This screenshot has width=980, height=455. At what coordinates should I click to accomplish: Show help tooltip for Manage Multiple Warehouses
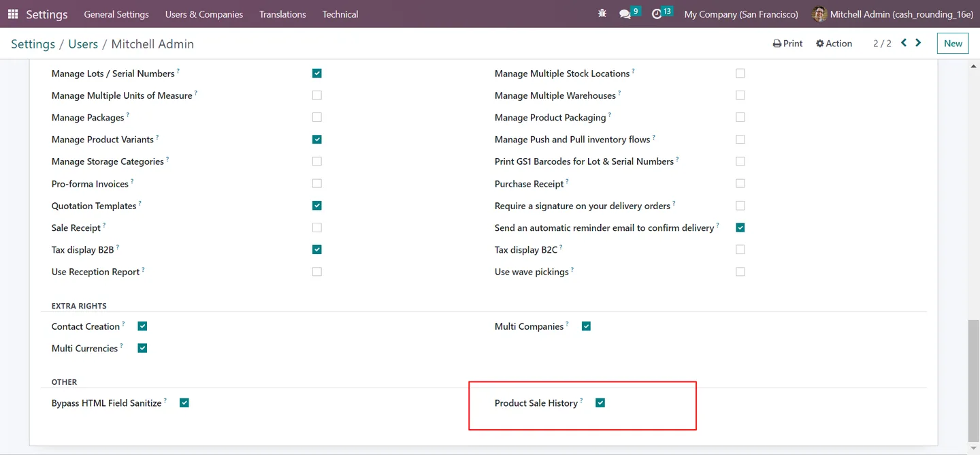pyautogui.click(x=619, y=93)
